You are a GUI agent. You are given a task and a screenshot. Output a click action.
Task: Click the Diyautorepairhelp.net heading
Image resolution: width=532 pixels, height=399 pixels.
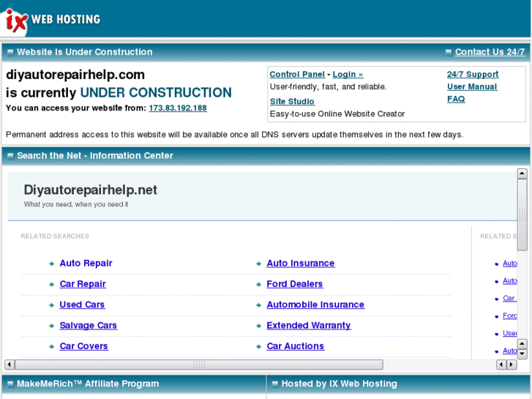[x=90, y=190]
